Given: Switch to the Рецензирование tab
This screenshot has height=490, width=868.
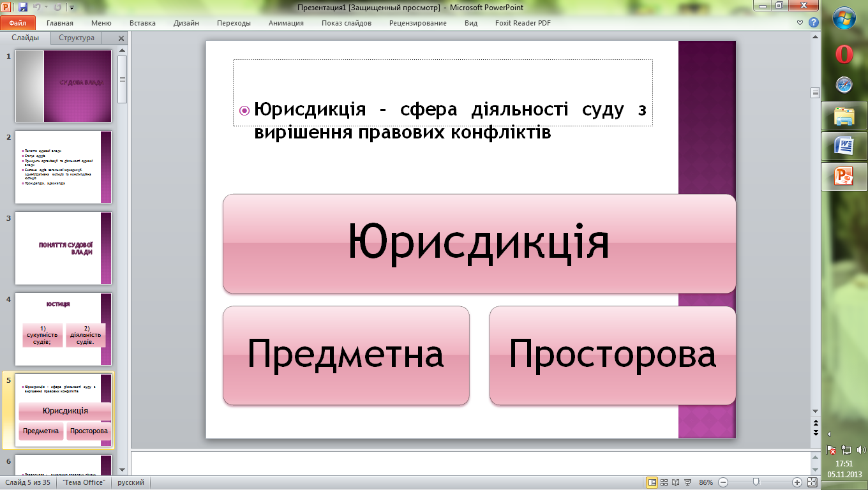Looking at the screenshot, I should click(418, 23).
